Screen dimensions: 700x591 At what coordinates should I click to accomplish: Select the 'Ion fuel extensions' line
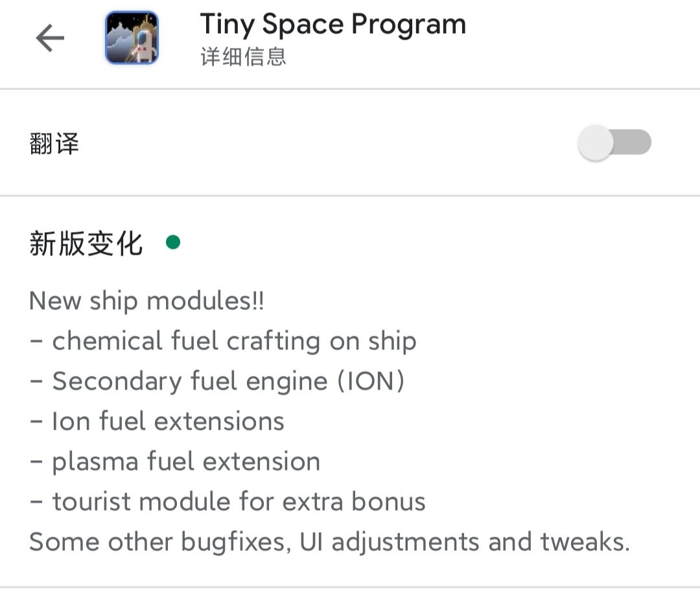(x=168, y=422)
